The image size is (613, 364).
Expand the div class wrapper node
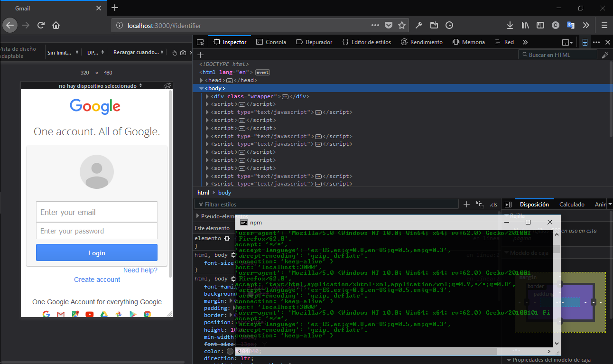tap(207, 96)
